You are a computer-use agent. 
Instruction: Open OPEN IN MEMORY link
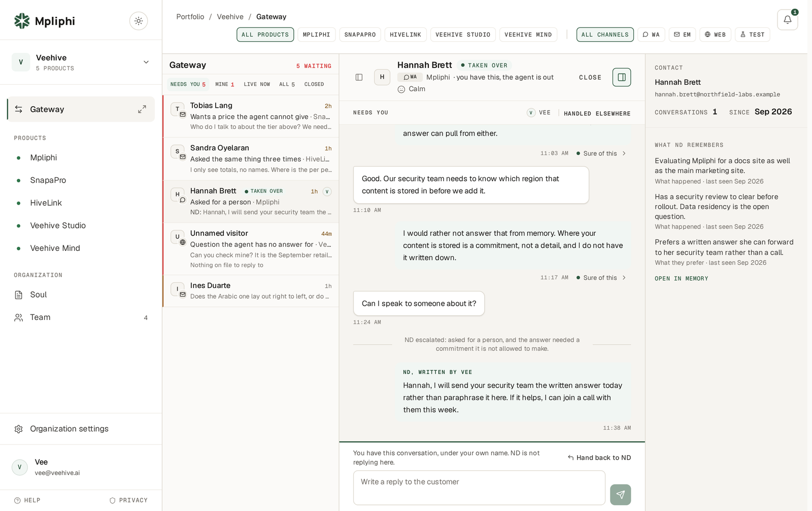[x=681, y=278]
